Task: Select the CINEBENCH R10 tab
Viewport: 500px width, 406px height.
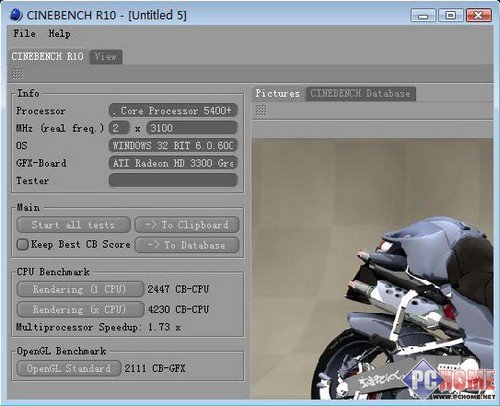Action: point(47,56)
